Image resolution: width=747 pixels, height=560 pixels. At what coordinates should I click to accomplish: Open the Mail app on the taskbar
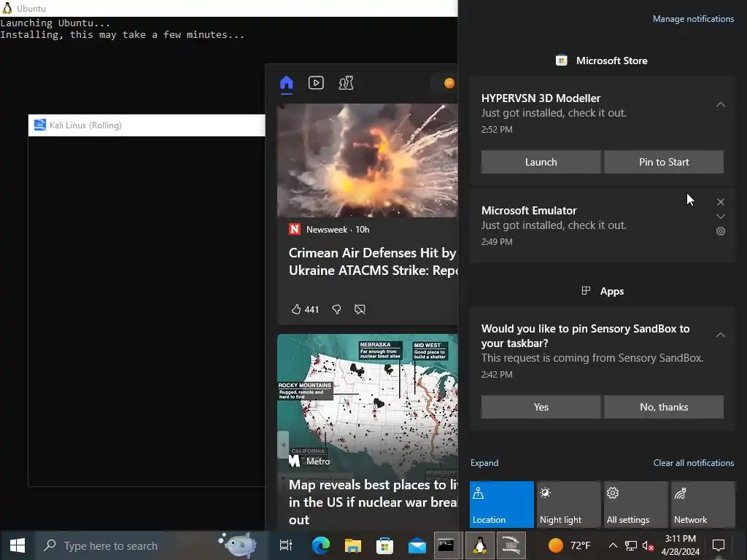coord(417,545)
